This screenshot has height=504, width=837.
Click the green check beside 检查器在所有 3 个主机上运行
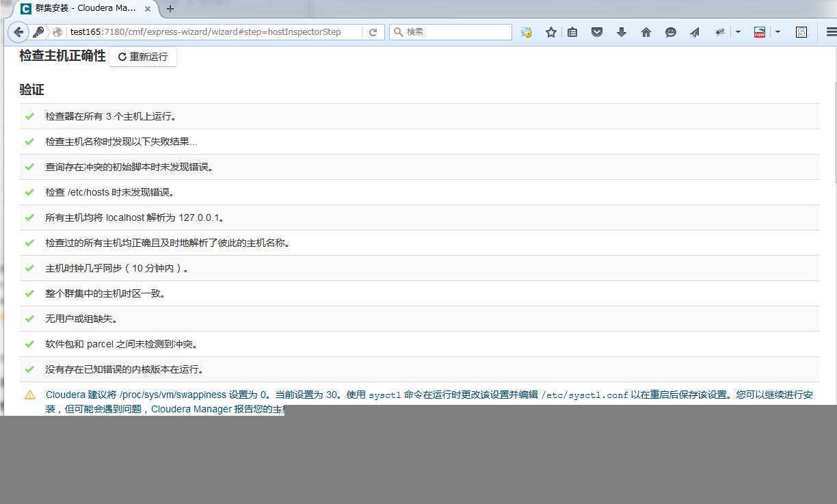(x=29, y=116)
